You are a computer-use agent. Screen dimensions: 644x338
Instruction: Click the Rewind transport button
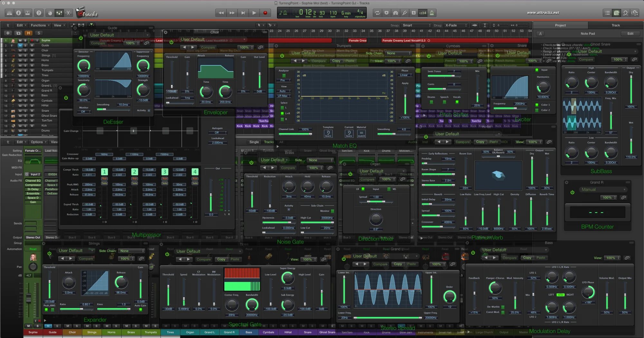click(x=221, y=13)
